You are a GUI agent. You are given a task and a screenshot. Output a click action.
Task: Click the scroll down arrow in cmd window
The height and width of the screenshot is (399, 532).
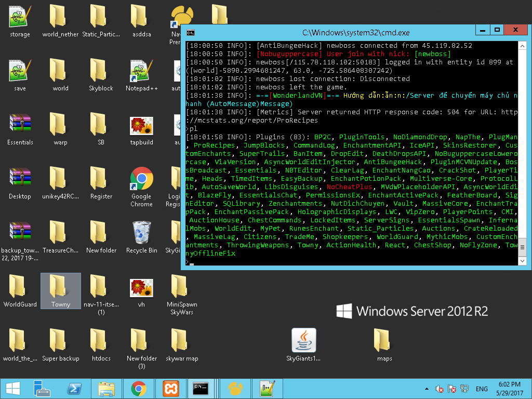522,261
